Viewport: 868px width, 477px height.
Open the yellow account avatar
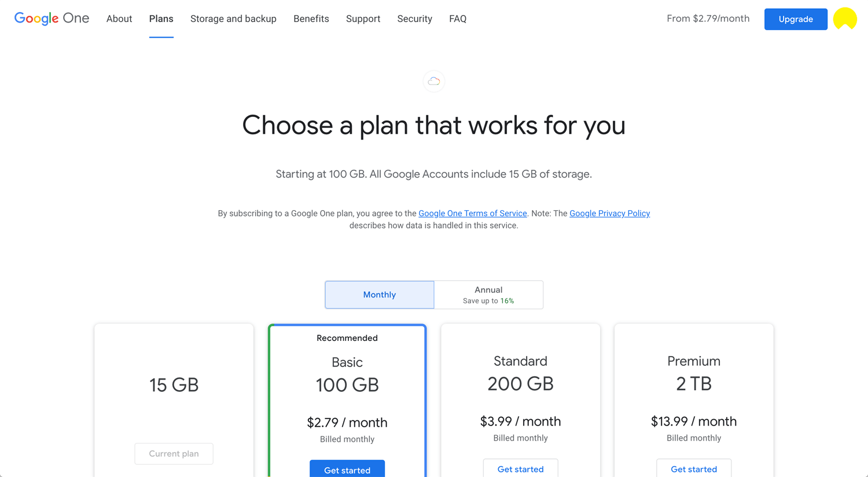pos(845,19)
